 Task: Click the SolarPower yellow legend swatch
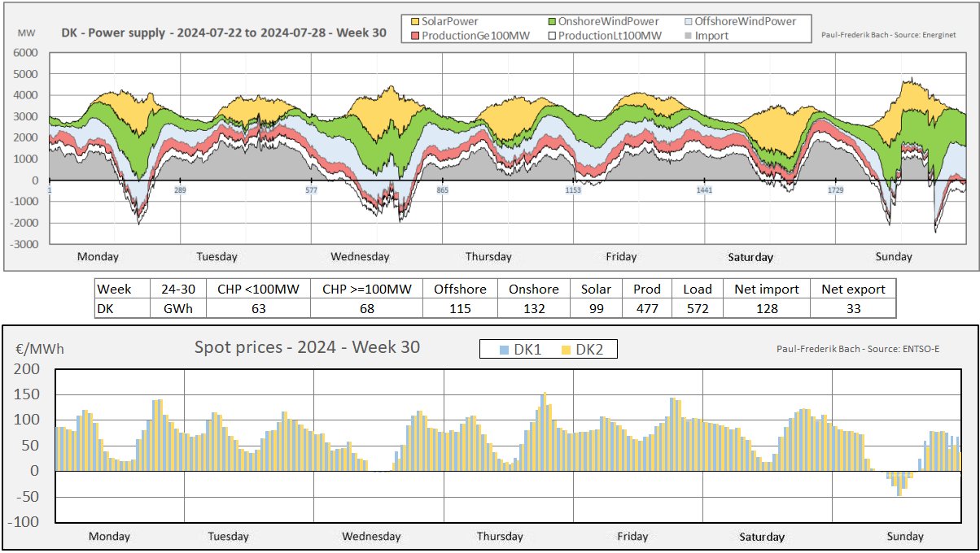(x=413, y=21)
